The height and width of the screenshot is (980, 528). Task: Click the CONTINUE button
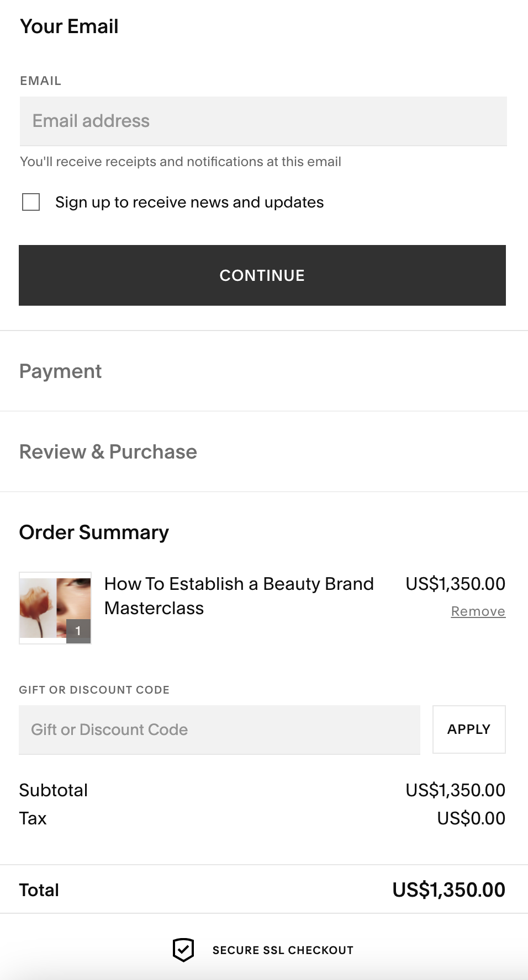(x=262, y=275)
